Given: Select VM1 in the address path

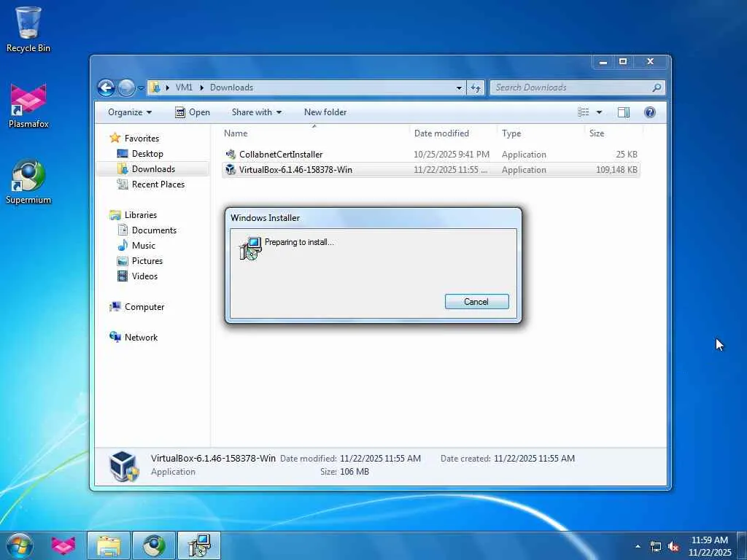Looking at the screenshot, I should point(184,87).
